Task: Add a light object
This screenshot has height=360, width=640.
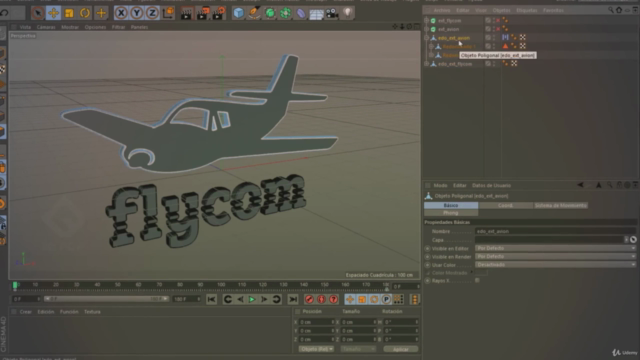Action: pyautogui.click(x=347, y=13)
